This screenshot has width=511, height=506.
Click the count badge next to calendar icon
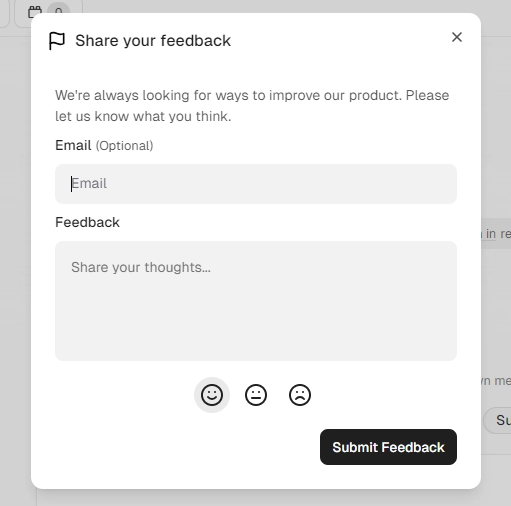tap(59, 10)
